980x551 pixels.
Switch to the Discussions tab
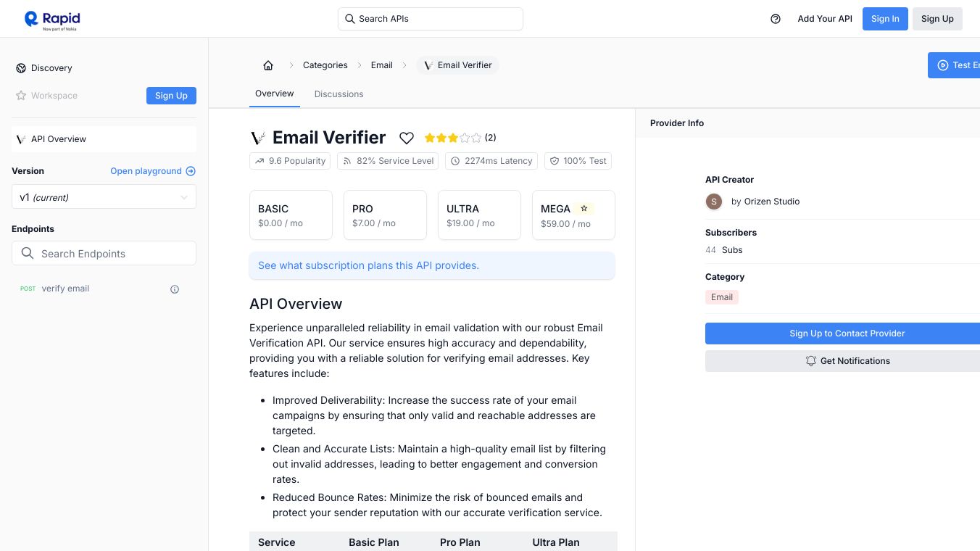[339, 94]
